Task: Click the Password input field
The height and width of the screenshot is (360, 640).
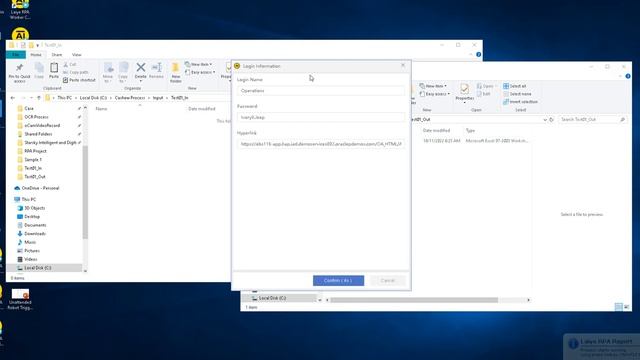Action: 321,118
